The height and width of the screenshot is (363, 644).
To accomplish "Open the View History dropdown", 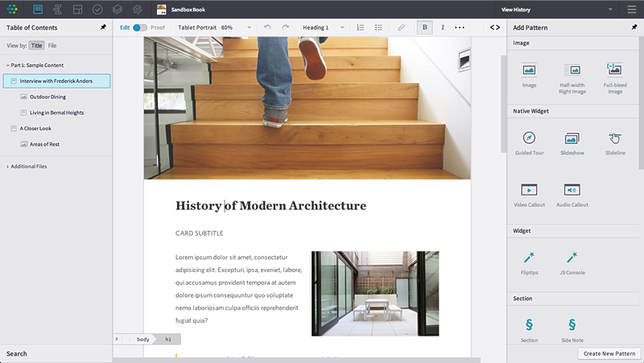I will pos(556,9).
